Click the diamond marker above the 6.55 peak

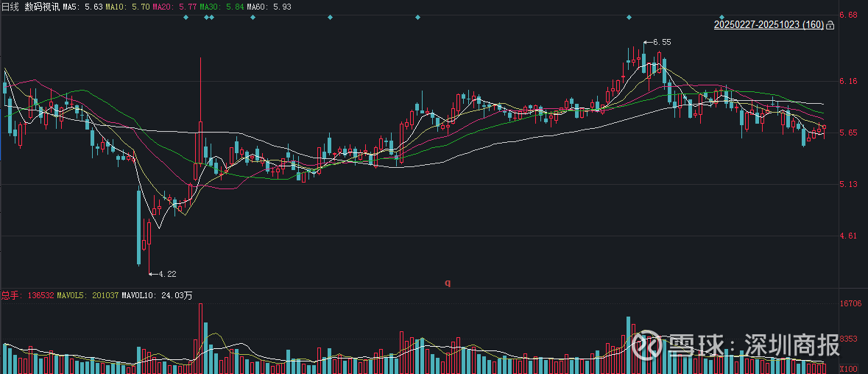pos(629,17)
